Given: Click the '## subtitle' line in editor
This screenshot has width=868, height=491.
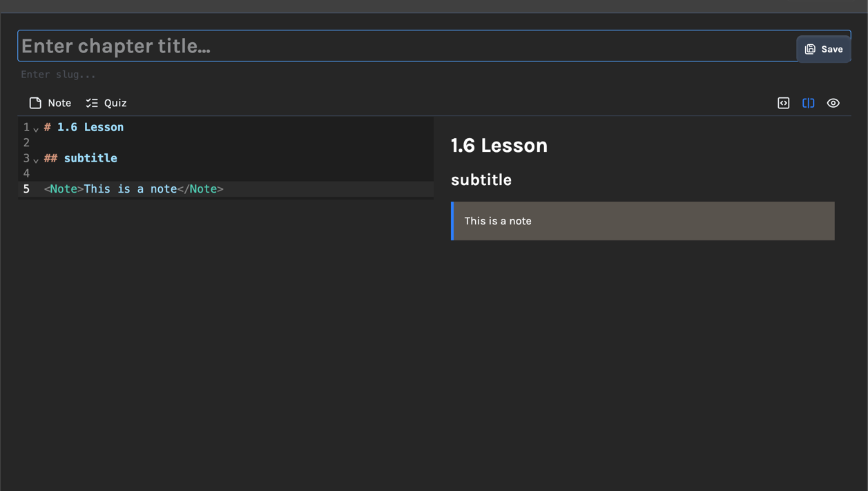Looking at the screenshot, I should click(90, 158).
